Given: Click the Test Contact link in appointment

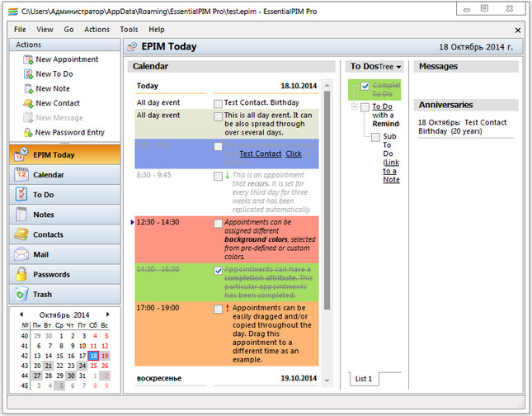Looking at the screenshot, I should click(260, 154).
